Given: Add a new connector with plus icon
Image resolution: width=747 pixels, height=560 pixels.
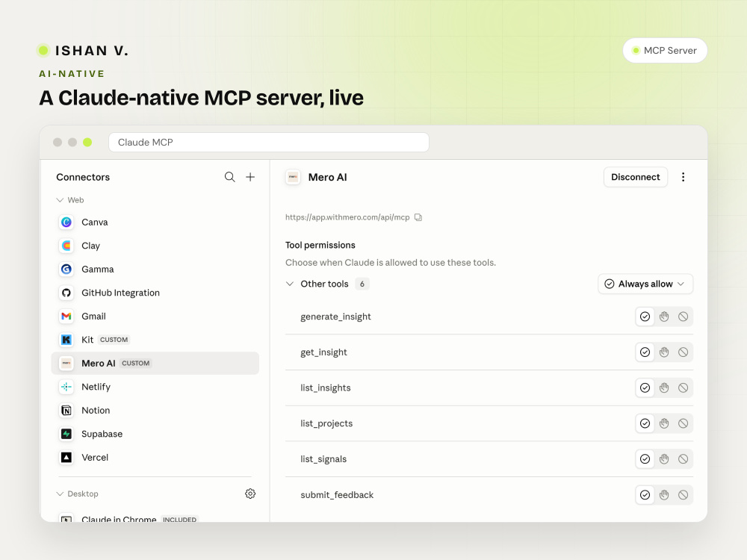Looking at the screenshot, I should pos(250,177).
